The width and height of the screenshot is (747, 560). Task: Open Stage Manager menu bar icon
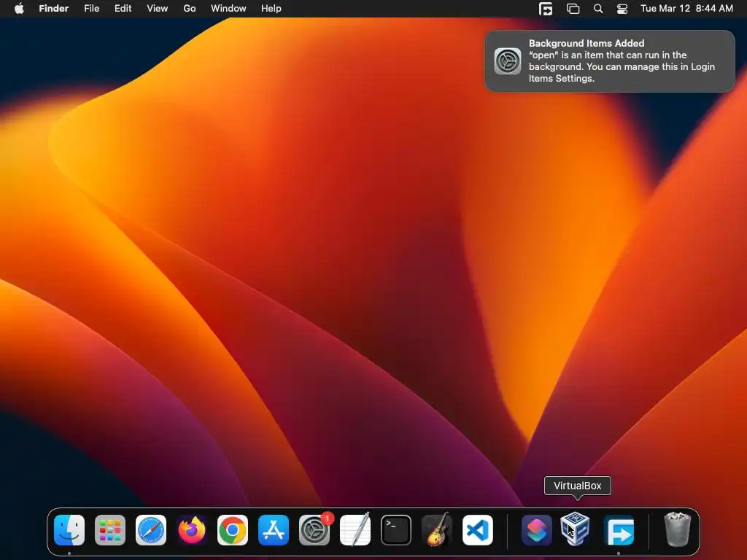point(573,9)
